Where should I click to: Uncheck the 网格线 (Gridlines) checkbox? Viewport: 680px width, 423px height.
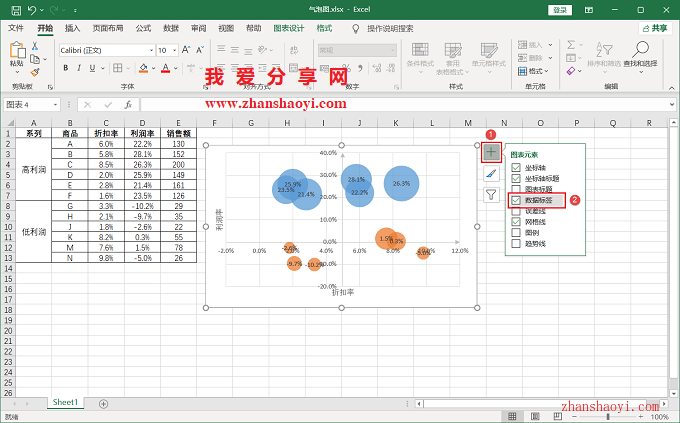(516, 222)
